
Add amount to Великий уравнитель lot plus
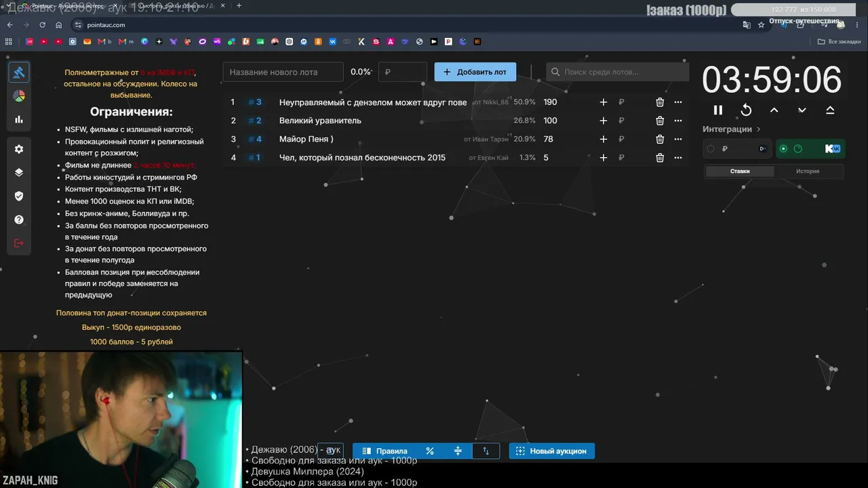point(604,121)
